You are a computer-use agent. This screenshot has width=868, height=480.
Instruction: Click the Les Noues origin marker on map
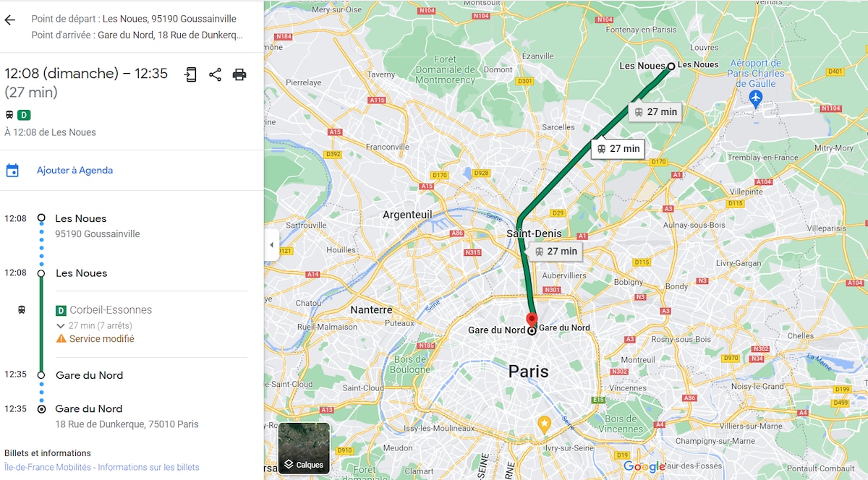pos(671,66)
